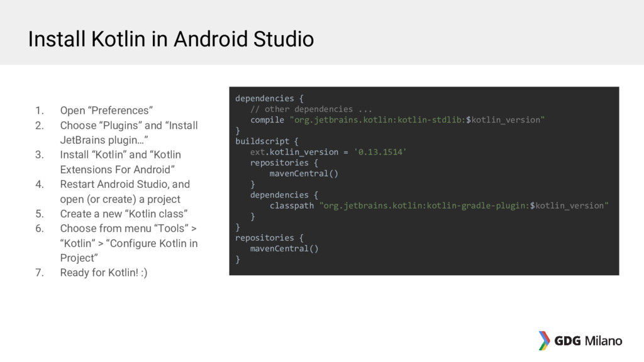This screenshot has width=644, height=362.
Task: Click the indented "dependencies {" inside buildscript
Action: 284,195
